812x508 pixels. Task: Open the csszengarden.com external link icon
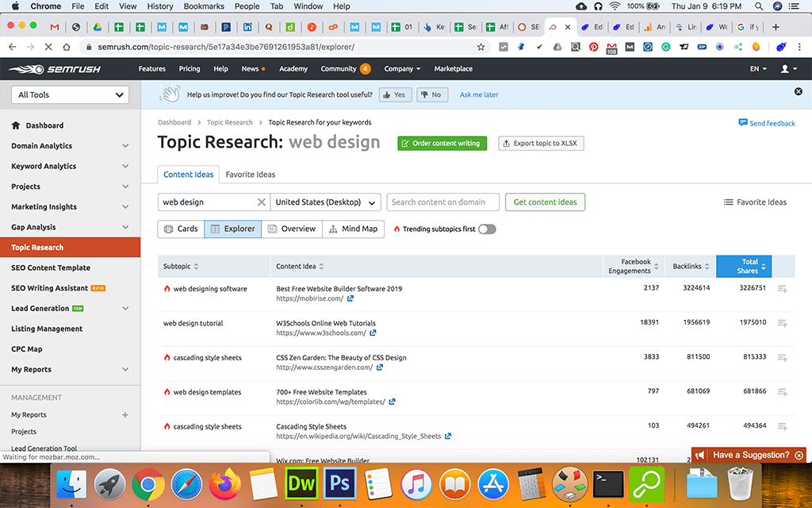[x=380, y=368]
